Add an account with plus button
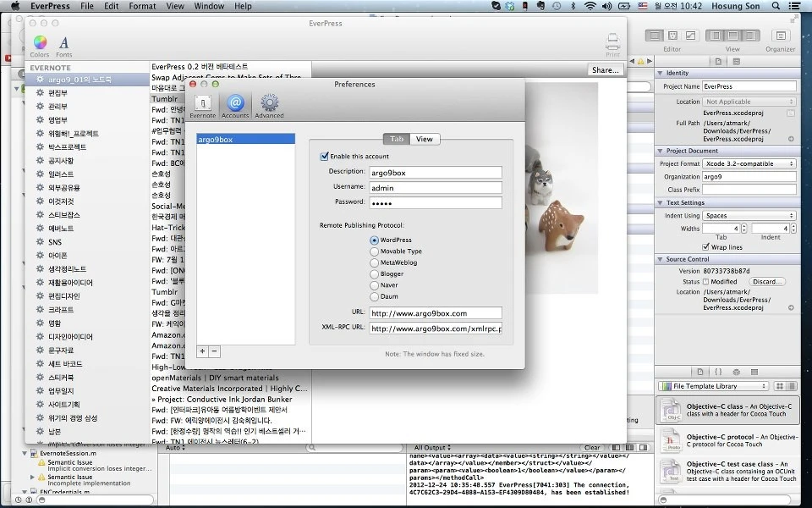 (x=202, y=351)
